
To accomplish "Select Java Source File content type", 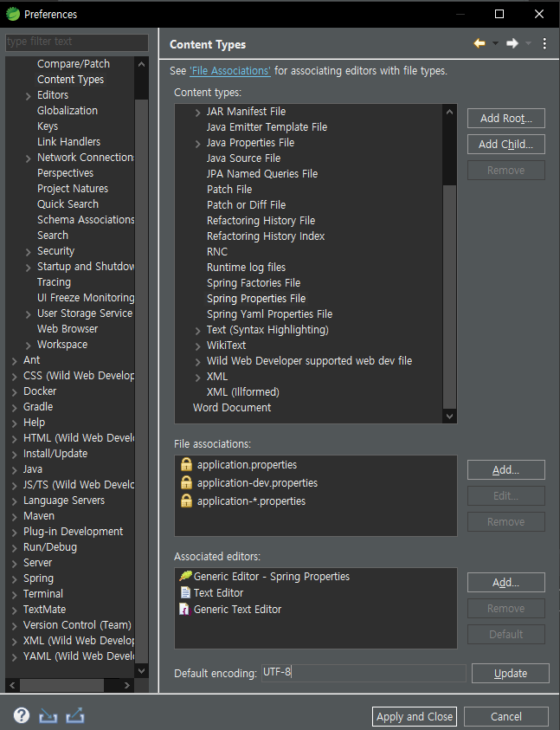I will click(243, 158).
